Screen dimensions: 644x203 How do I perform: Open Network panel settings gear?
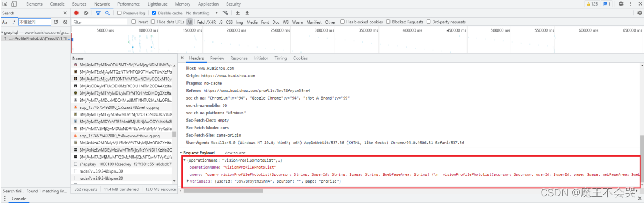(x=640, y=13)
